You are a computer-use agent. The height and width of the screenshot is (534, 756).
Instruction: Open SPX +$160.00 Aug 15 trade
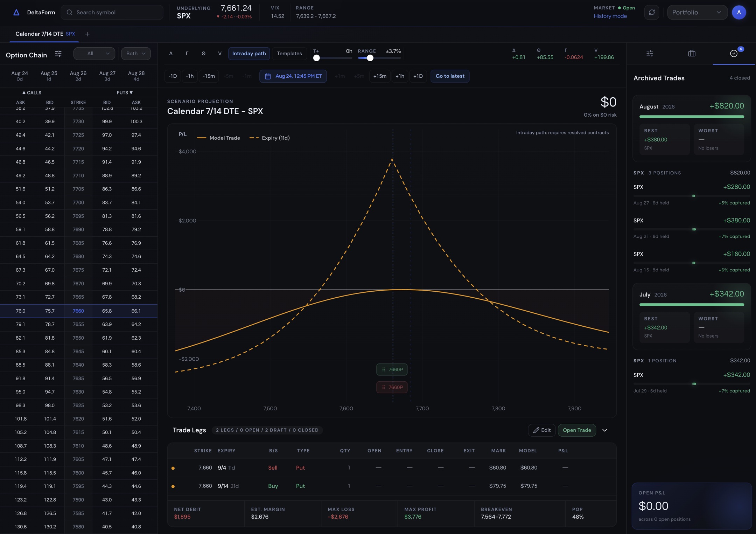click(x=692, y=262)
